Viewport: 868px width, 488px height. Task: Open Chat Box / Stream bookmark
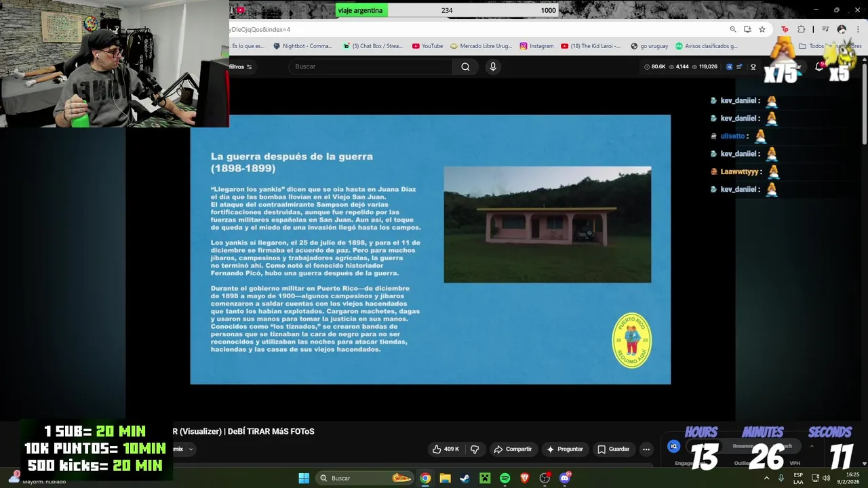[372, 46]
